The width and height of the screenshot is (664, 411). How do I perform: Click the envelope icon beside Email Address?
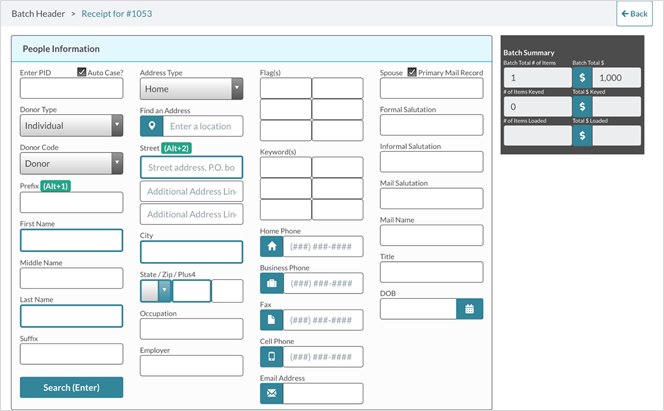coord(272,394)
